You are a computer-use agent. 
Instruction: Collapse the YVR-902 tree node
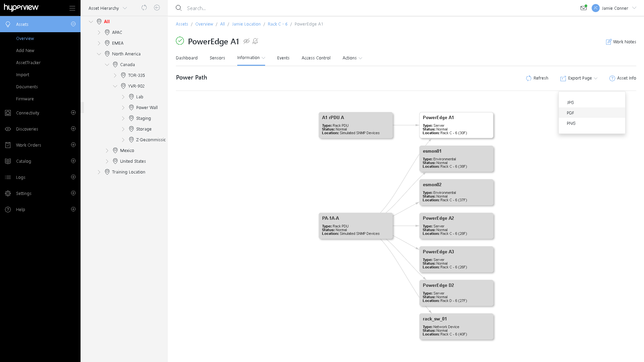pyautogui.click(x=115, y=86)
